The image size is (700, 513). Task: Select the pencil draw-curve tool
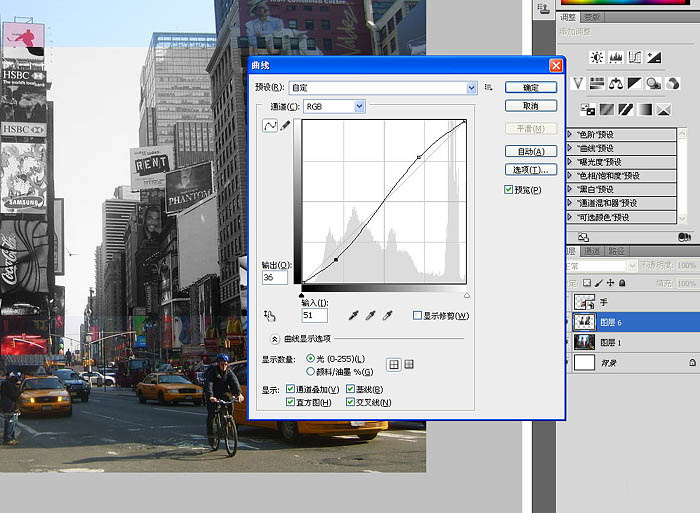pyautogui.click(x=285, y=126)
